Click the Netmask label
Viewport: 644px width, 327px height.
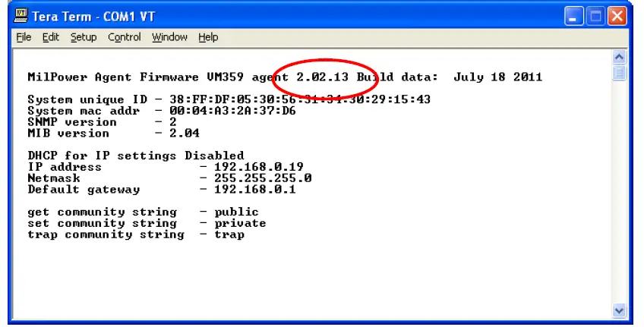[54, 178]
